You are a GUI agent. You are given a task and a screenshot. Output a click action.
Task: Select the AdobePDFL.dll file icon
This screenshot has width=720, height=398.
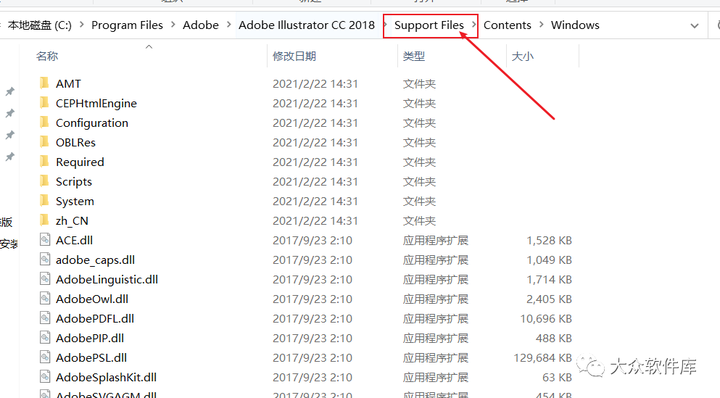coord(45,318)
